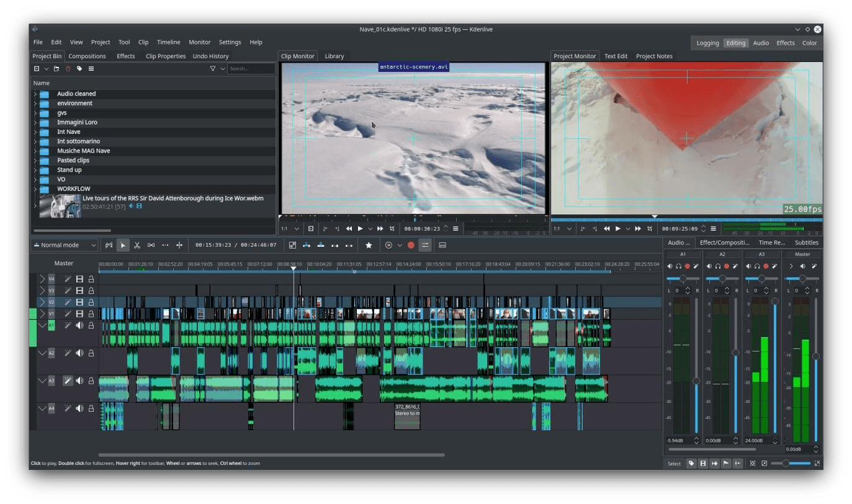Open the Timeline menu
The height and width of the screenshot is (504, 852).
pyautogui.click(x=168, y=42)
